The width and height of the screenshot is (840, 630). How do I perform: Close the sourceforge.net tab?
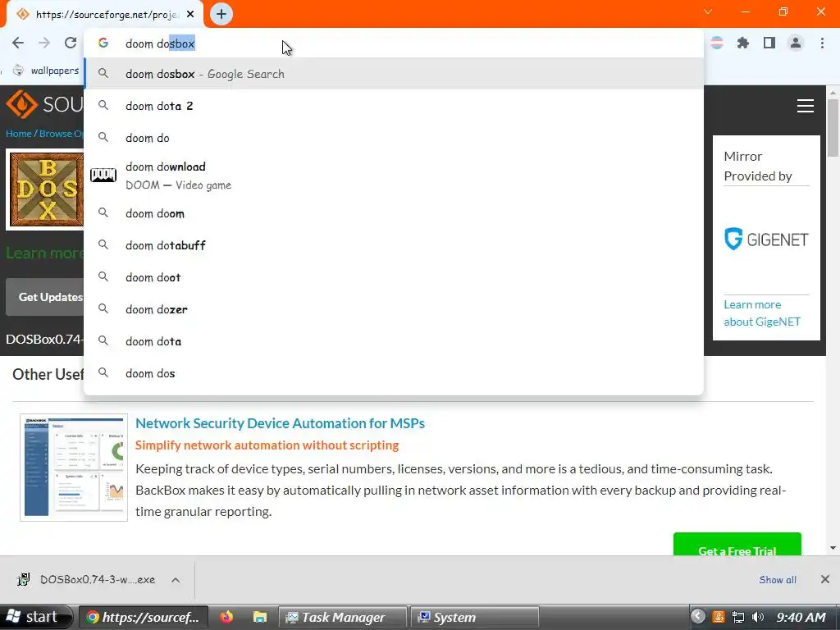(190, 15)
